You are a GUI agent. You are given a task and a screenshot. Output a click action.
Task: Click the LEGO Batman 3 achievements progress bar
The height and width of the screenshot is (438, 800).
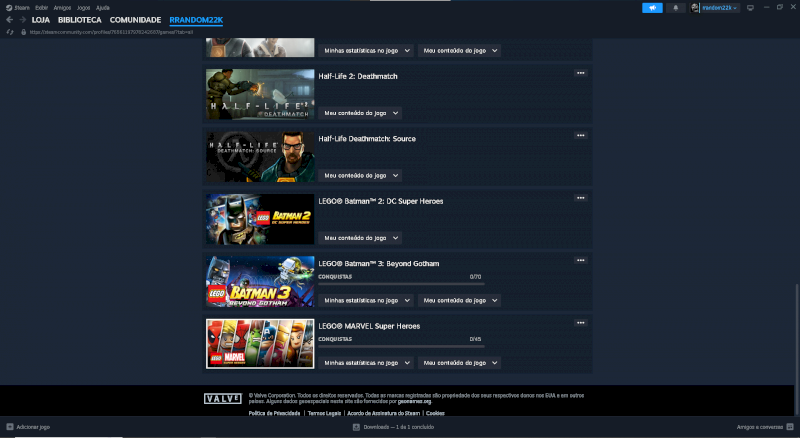coord(402,284)
